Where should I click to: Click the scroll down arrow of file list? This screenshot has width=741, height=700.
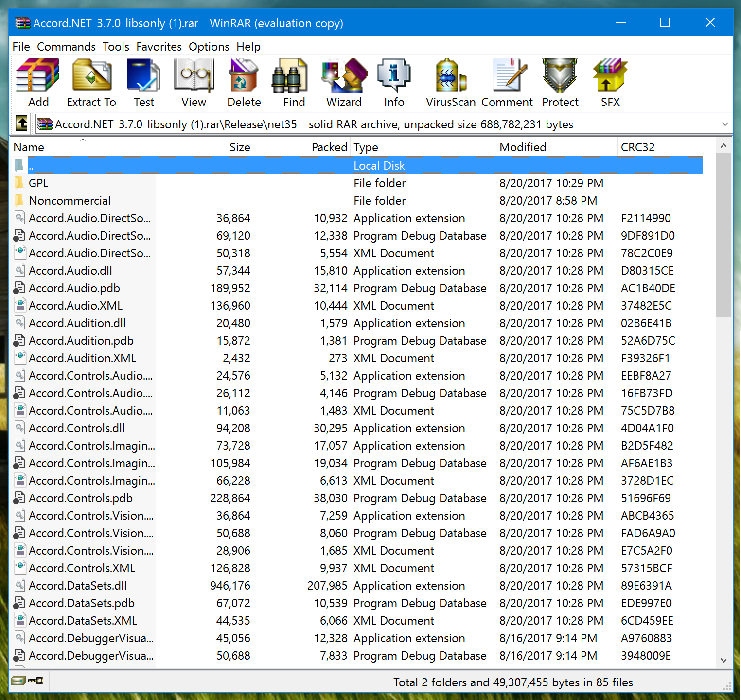pos(723,660)
